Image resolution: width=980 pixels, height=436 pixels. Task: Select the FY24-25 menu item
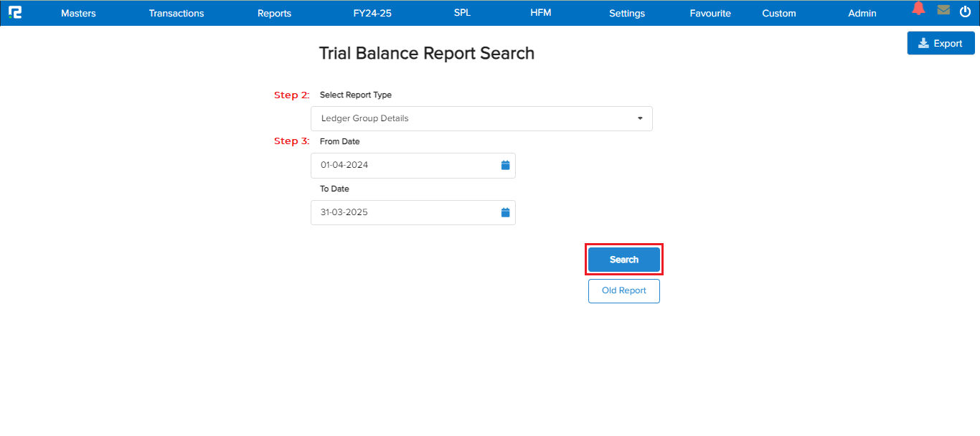click(x=372, y=13)
